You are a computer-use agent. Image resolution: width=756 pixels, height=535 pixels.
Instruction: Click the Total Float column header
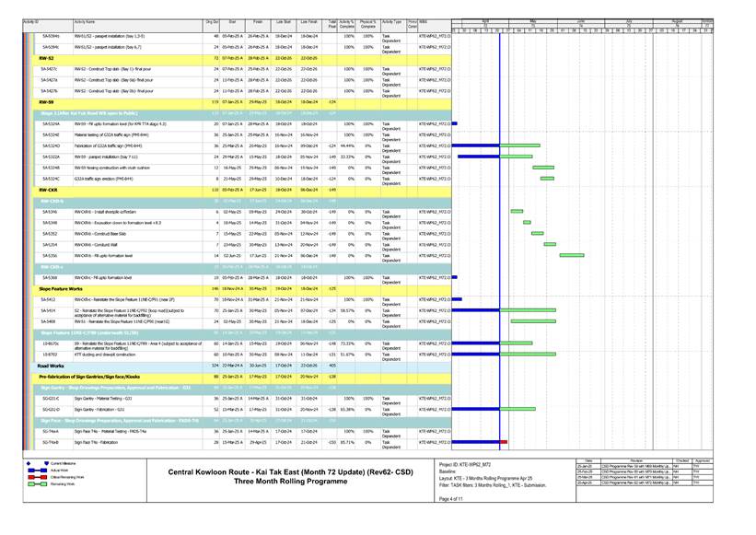pos(331,20)
